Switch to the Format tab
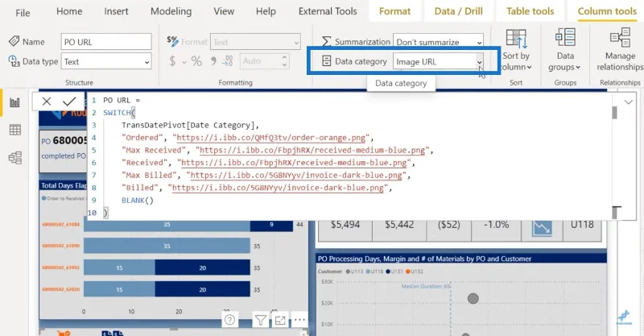The height and width of the screenshot is (336, 644). click(x=394, y=11)
